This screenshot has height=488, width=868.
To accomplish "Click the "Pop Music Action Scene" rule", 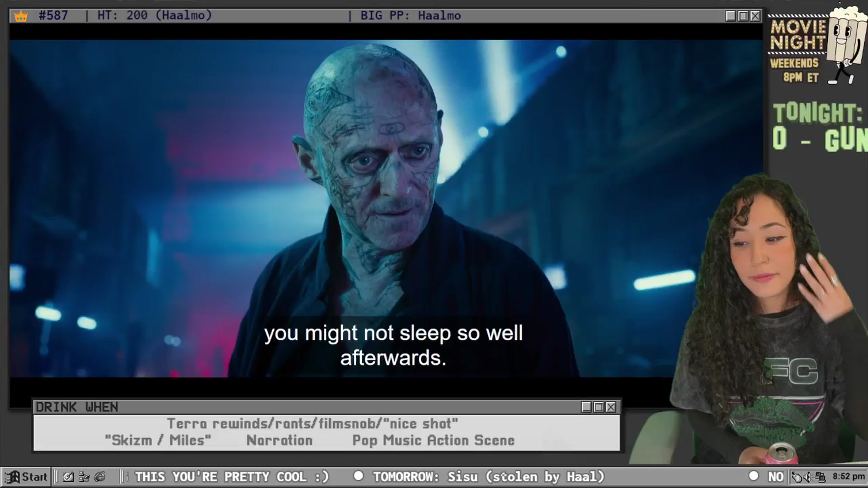I will 434,440.
